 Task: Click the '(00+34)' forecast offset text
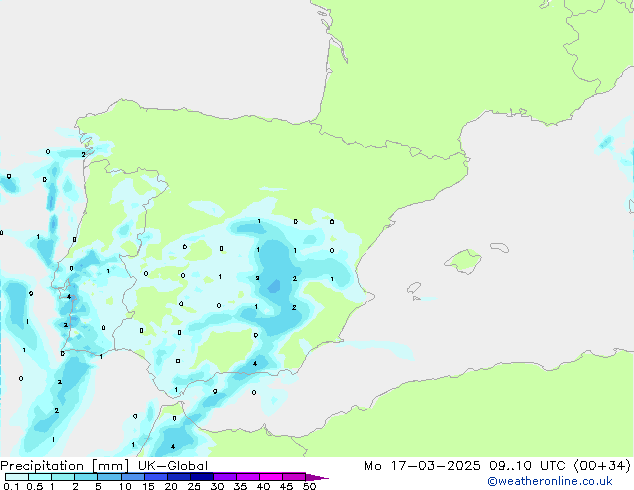[602, 466]
